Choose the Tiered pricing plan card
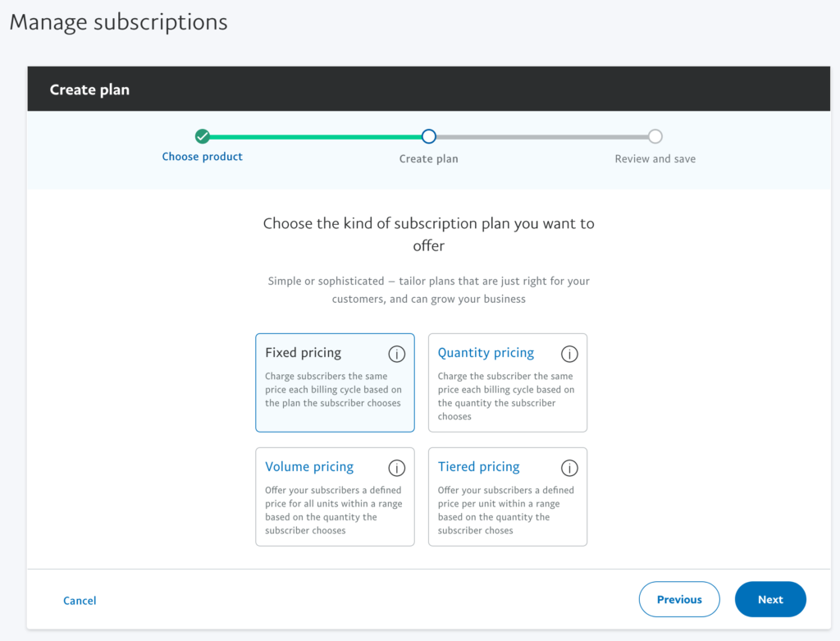The image size is (840, 641). click(x=507, y=497)
